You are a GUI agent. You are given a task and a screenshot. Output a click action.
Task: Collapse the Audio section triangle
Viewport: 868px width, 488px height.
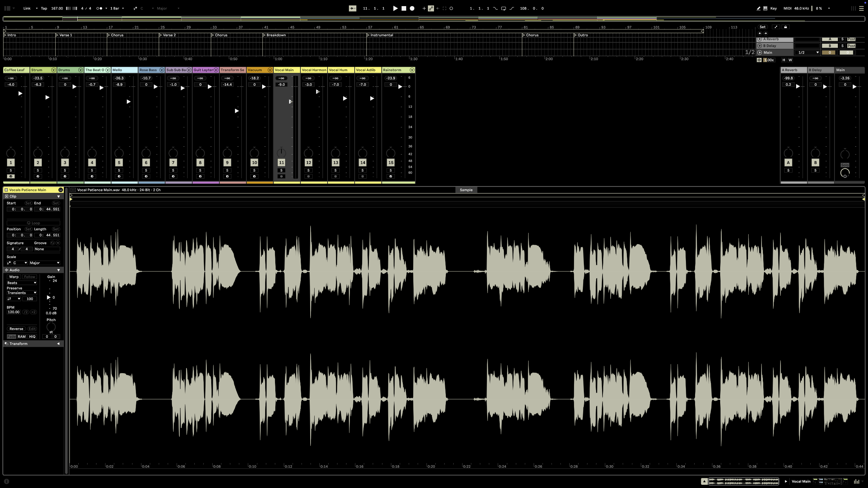pos(58,270)
